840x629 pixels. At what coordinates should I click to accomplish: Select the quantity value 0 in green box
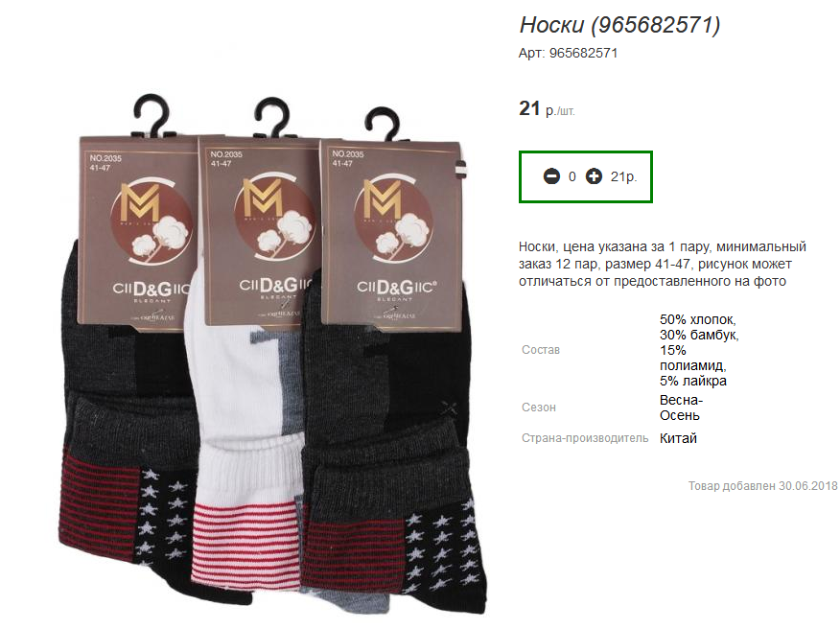pyautogui.click(x=572, y=176)
